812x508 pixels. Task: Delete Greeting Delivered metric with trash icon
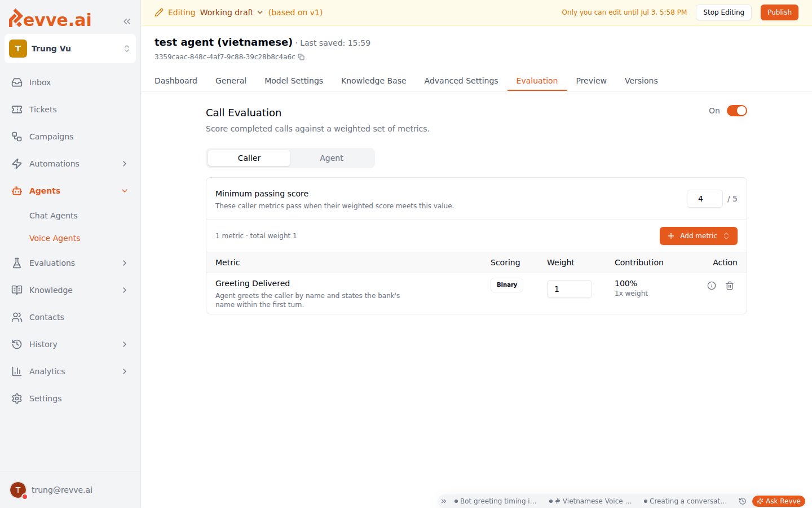click(x=730, y=286)
